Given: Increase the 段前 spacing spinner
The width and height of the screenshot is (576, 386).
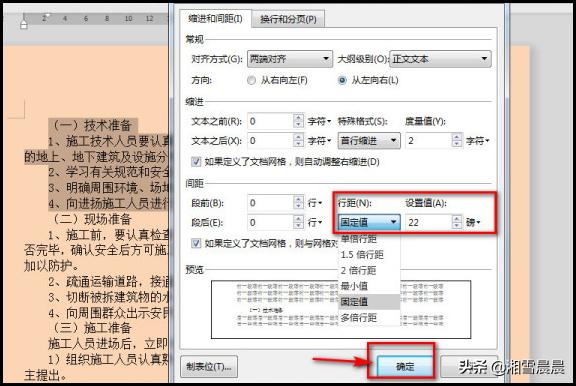Looking at the screenshot, I should [x=298, y=199].
